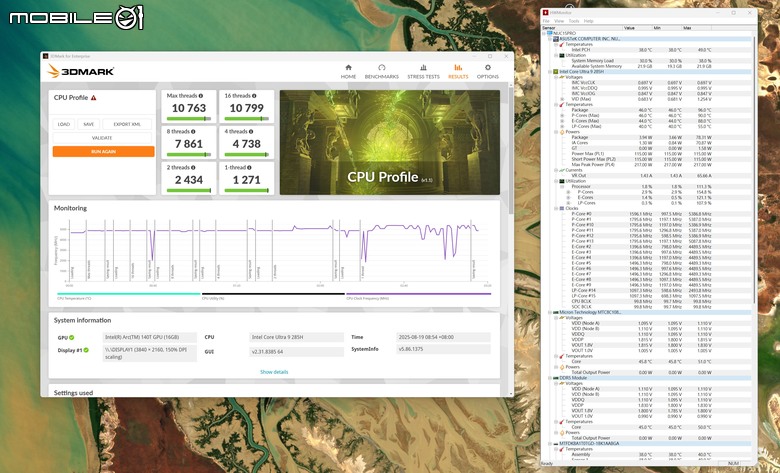Click the HWMonitor app icon in its title bar
780x473 pixels.
click(x=546, y=12)
